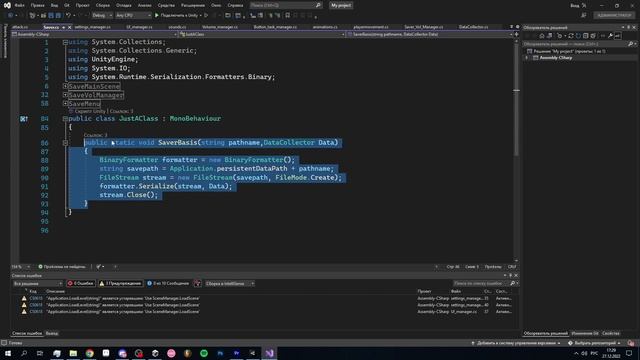The image size is (640, 360).
Task: Click the title bar search box
Action: 285,5
